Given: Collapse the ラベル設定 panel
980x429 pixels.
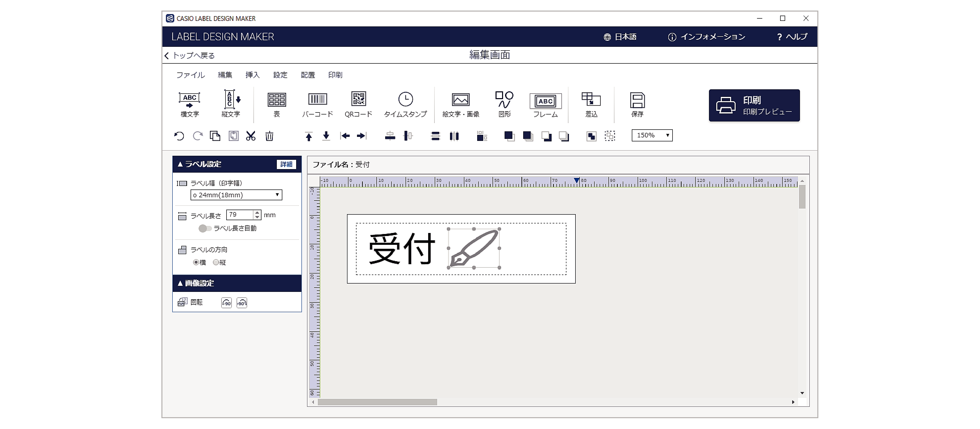Looking at the screenshot, I should click(180, 164).
